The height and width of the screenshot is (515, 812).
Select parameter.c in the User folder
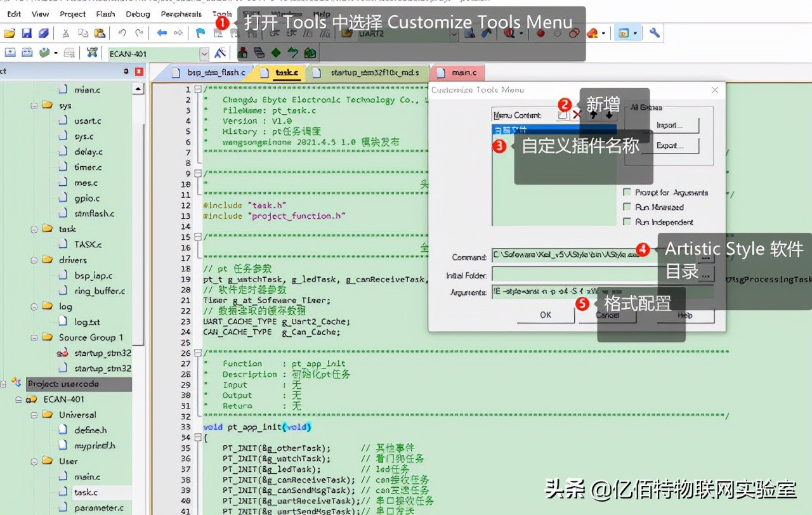pyautogui.click(x=98, y=507)
